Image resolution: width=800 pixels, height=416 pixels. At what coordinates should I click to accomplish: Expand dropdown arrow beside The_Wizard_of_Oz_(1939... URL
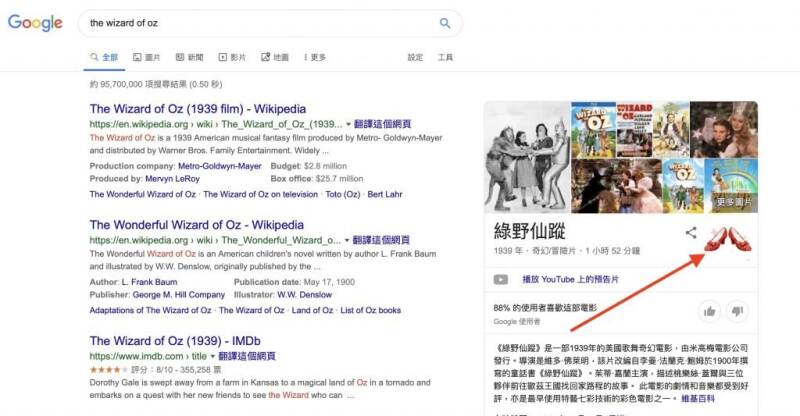348,124
